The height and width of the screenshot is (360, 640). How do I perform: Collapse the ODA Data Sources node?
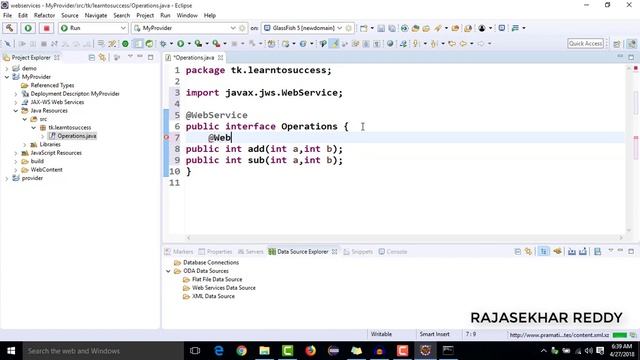coord(168,271)
